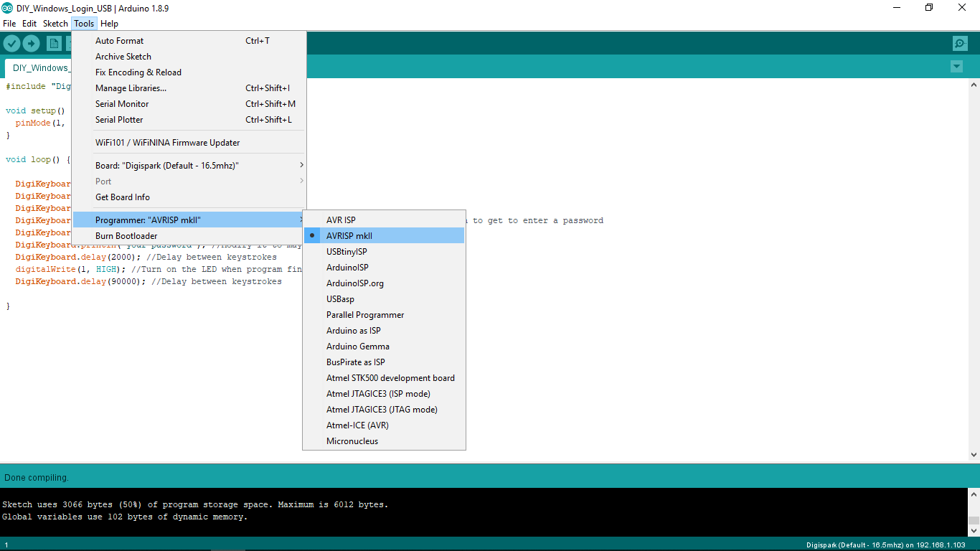Open the sketch tab dropdown arrow
This screenshot has width=980, height=551.
point(956,66)
